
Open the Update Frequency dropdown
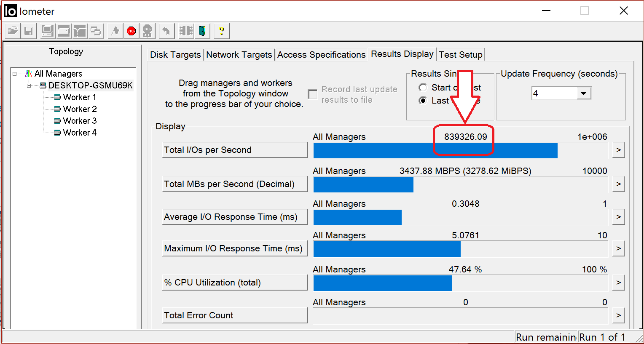tap(583, 93)
